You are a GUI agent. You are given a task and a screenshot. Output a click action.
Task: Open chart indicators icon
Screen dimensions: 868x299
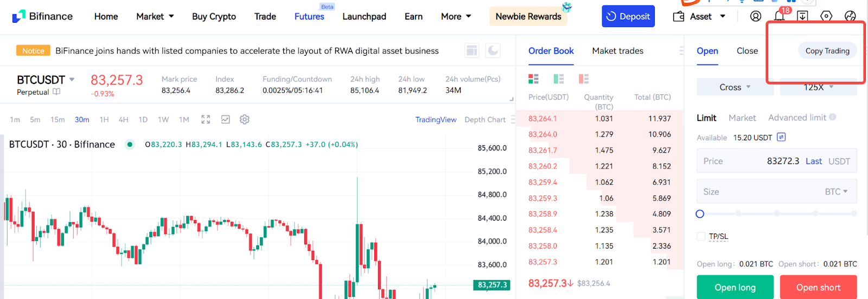pyautogui.click(x=226, y=120)
